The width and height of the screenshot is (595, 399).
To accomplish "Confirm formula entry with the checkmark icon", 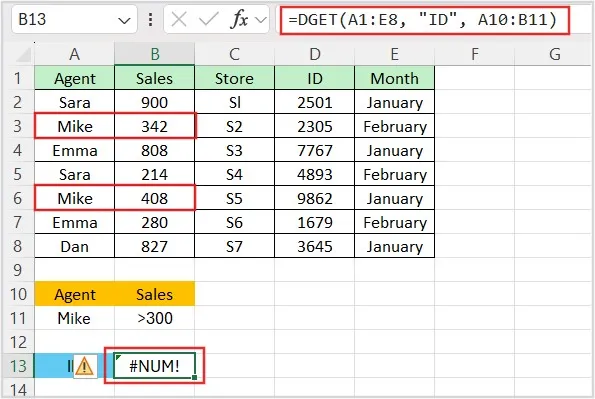I will pyautogui.click(x=208, y=19).
